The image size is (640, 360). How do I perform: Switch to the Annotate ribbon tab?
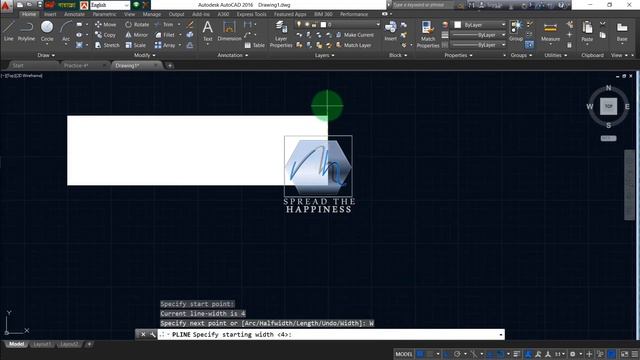tap(74, 14)
